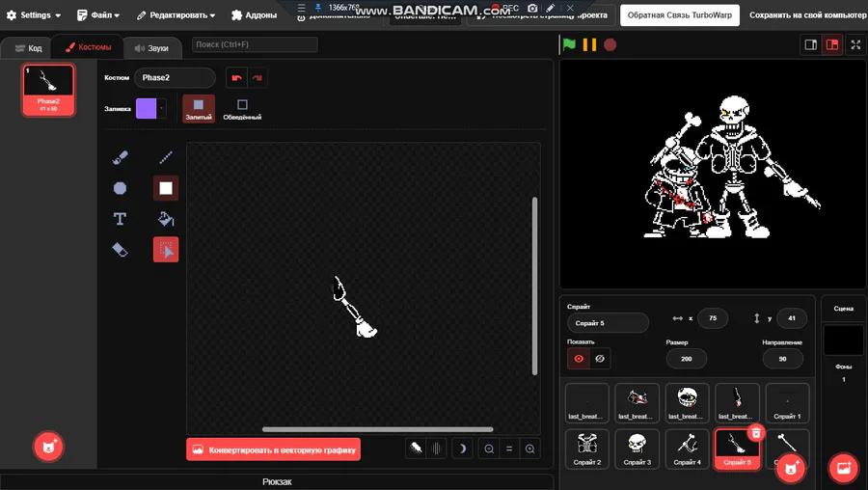Select sprite Спрайт 1
The height and width of the screenshot is (490, 868).
coord(787,403)
